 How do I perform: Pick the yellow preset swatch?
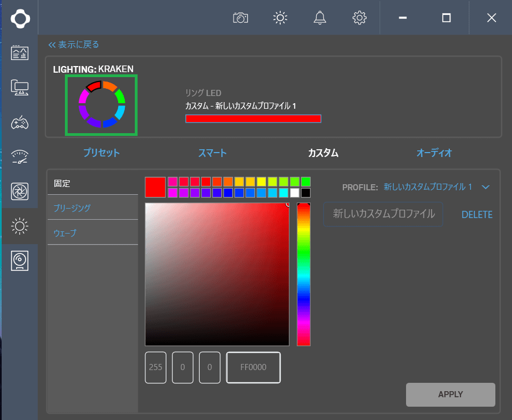point(261,181)
